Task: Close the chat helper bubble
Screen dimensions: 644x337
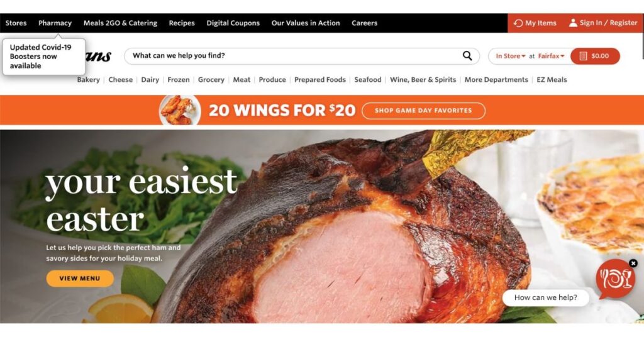Action: click(x=633, y=263)
